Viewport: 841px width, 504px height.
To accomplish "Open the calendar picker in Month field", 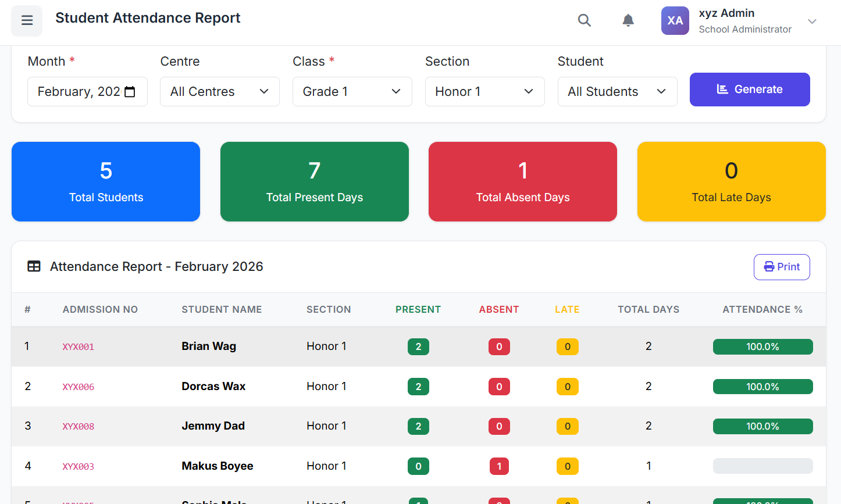I will (130, 92).
